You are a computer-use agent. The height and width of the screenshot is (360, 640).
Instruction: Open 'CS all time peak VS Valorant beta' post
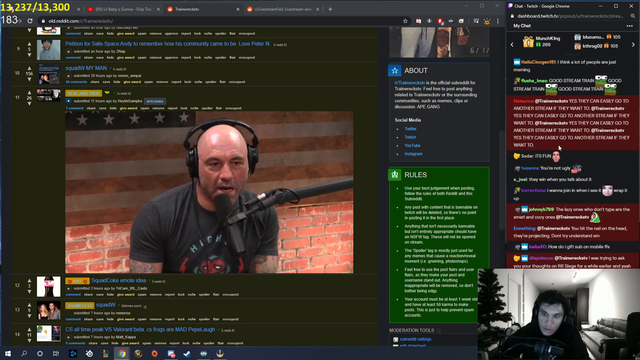pyautogui.click(x=140, y=329)
